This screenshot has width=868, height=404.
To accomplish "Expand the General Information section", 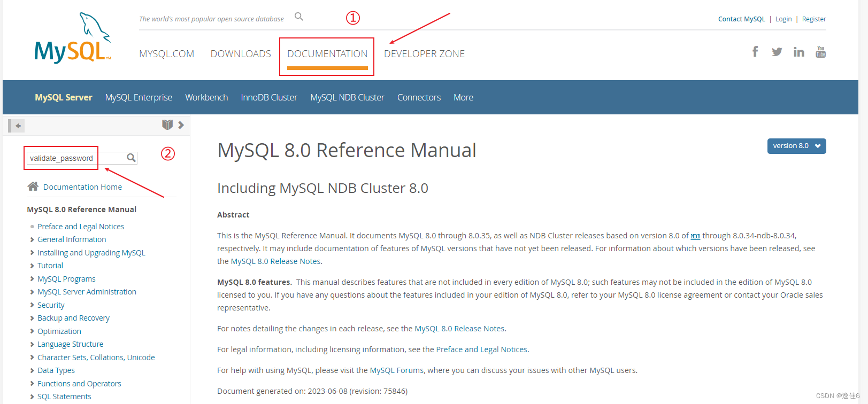I will [x=32, y=239].
